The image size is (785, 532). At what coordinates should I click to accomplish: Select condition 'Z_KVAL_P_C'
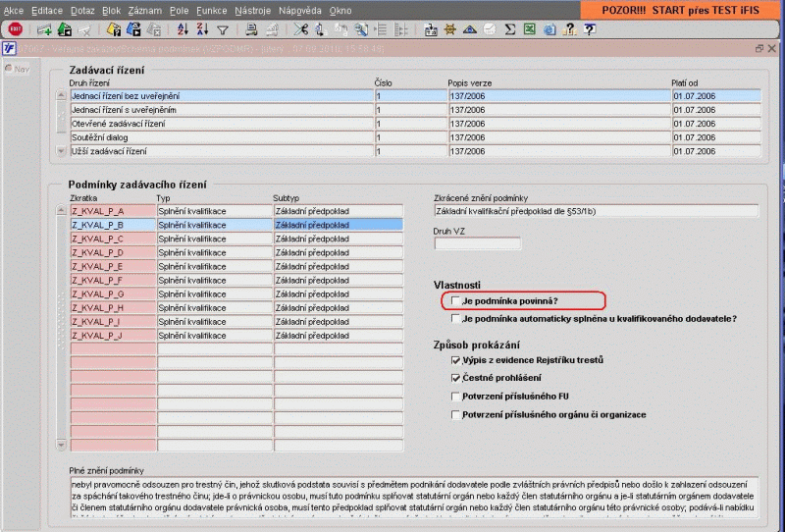[113, 239]
